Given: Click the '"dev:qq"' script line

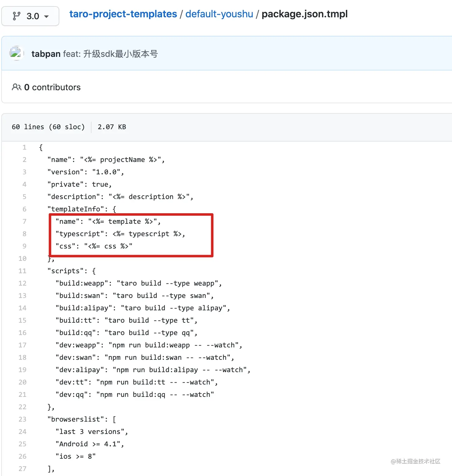Looking at the screenshot, I should [134, 395].
